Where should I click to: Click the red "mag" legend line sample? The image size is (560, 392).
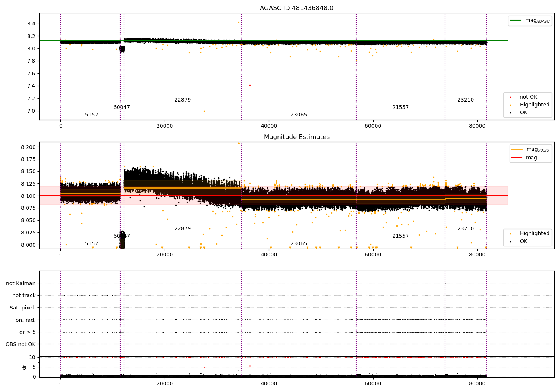click(517, 158)
